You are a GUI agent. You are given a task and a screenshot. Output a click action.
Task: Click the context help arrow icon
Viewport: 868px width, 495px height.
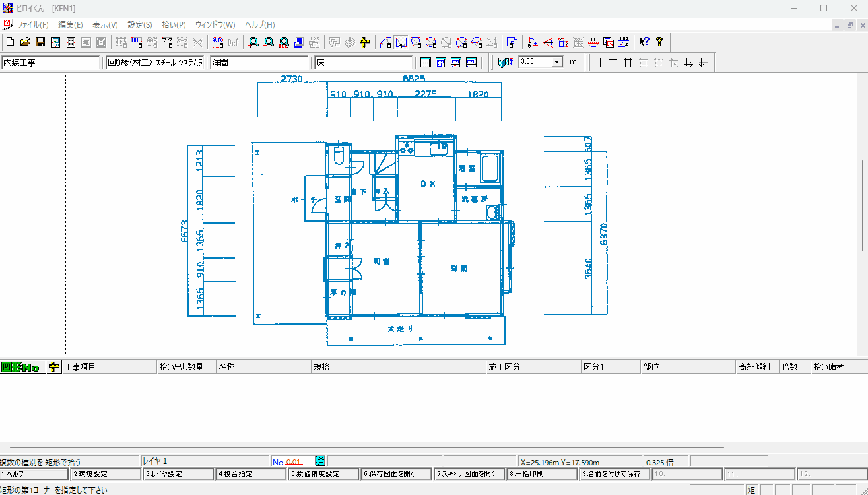click(x=644, y=42)
